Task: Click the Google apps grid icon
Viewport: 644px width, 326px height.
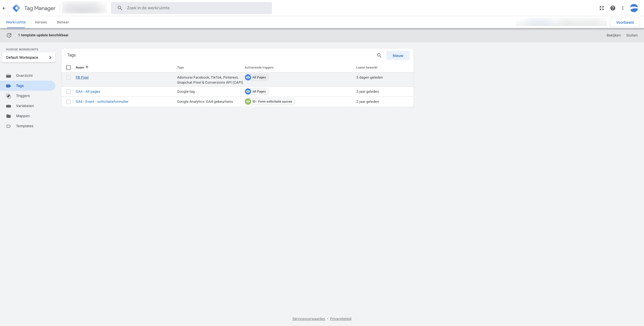Action: click(x=601, y=8)
